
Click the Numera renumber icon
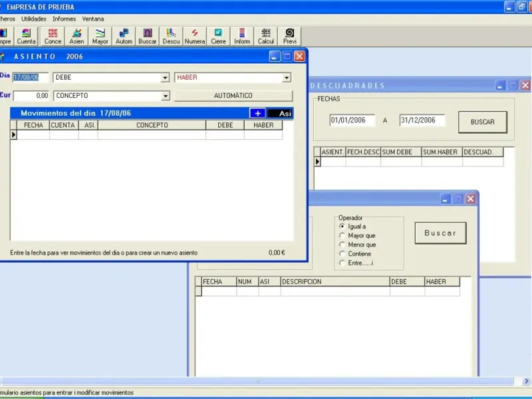coord(195,36)
